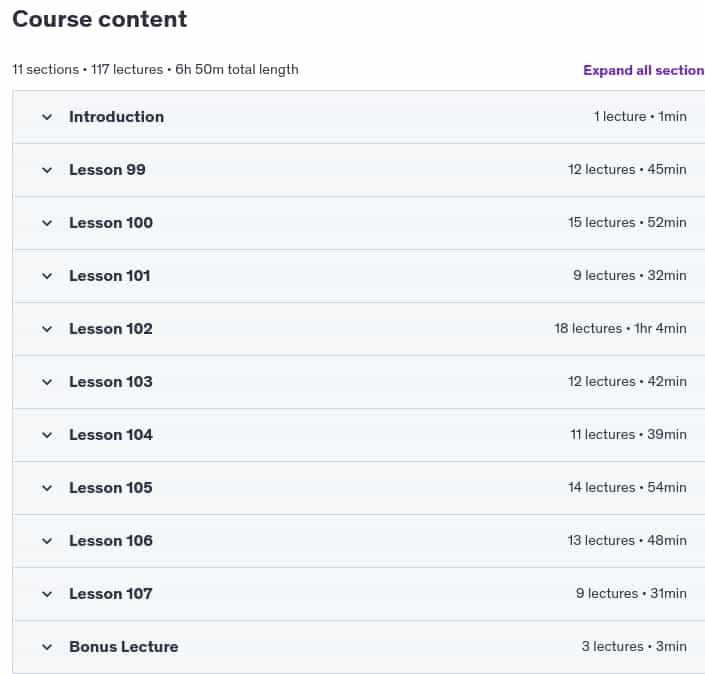This screenshot has width=705, height=674.
Task: Expand the Lesson 102 chevron
Action: tap(47, 329)
